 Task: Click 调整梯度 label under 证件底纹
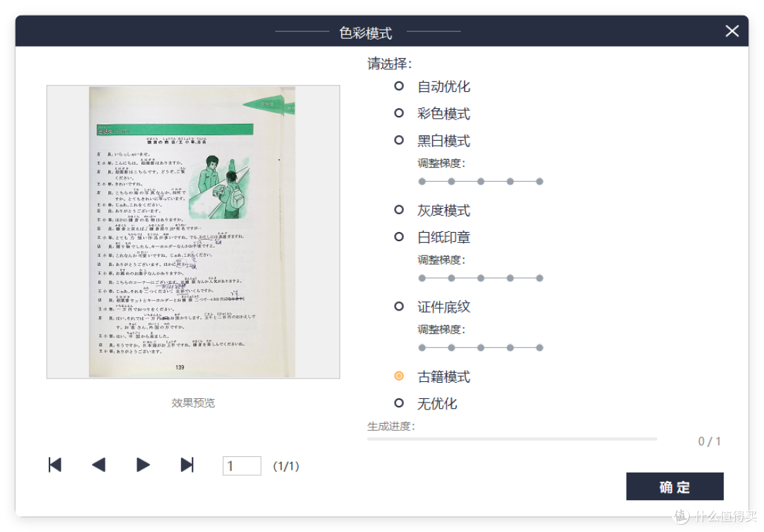[x=441, y=330]
